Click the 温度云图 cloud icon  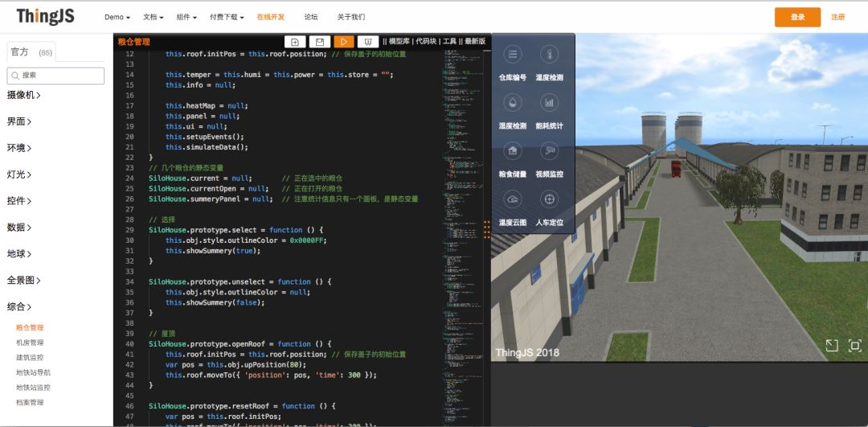click(513, 199)
